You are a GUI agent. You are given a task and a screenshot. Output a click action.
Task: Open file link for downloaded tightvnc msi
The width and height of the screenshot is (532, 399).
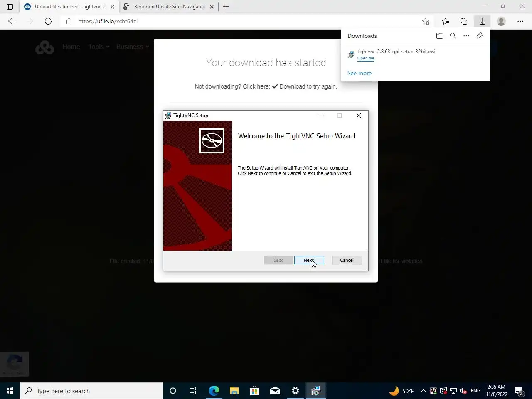(366, 58)
